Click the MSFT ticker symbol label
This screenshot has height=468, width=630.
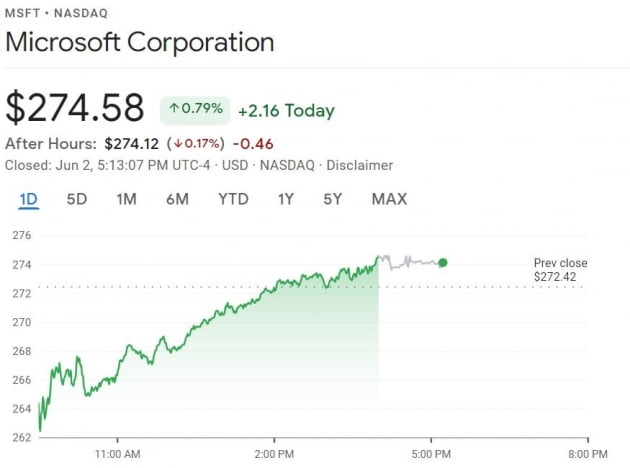click(22, 13)
